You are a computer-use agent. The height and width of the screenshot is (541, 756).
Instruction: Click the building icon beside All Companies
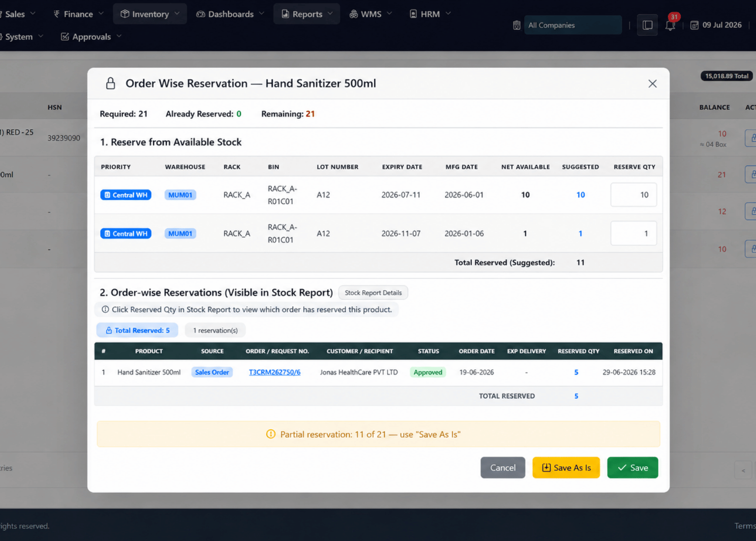tap(516, 25)
